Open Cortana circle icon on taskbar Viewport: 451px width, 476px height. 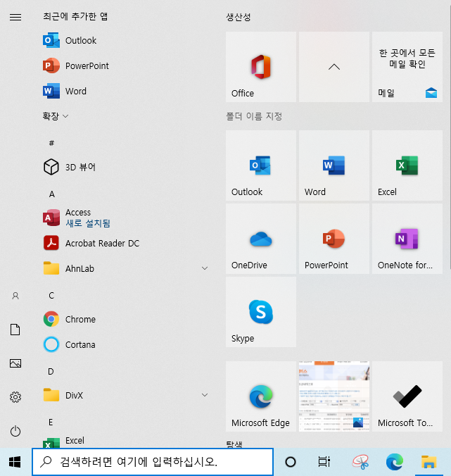[x=291, y=462]
